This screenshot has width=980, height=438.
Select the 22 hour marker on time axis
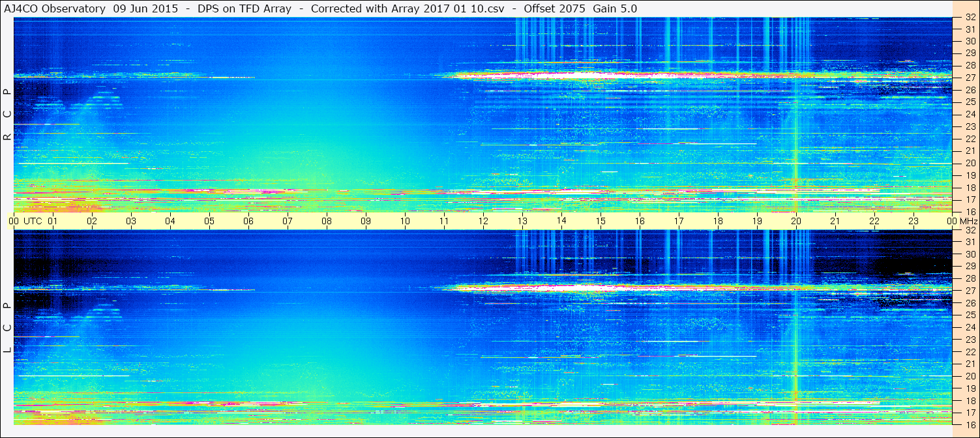pyautogui.click(x=874, y=221)
